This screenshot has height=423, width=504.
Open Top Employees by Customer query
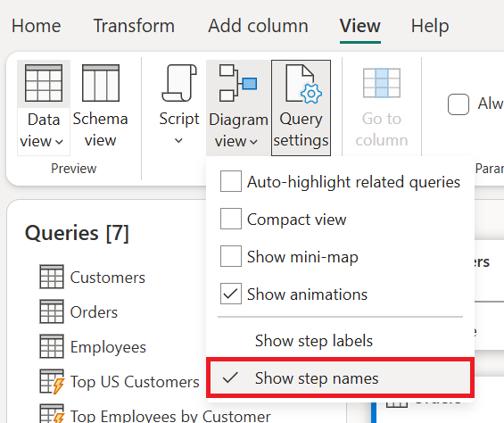pos(170,416)
